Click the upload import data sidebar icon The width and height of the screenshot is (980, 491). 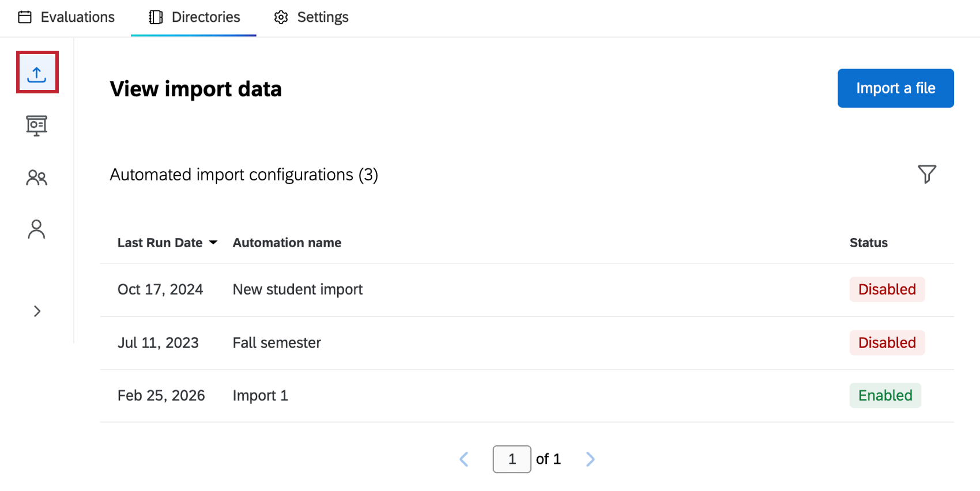[37, 73]
